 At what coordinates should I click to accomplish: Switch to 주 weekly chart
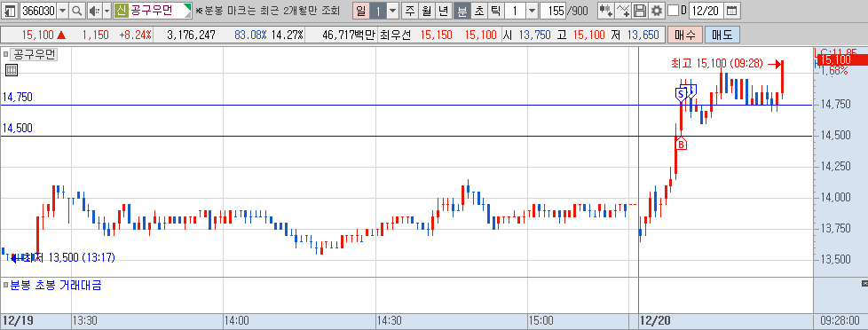[410, 10]
